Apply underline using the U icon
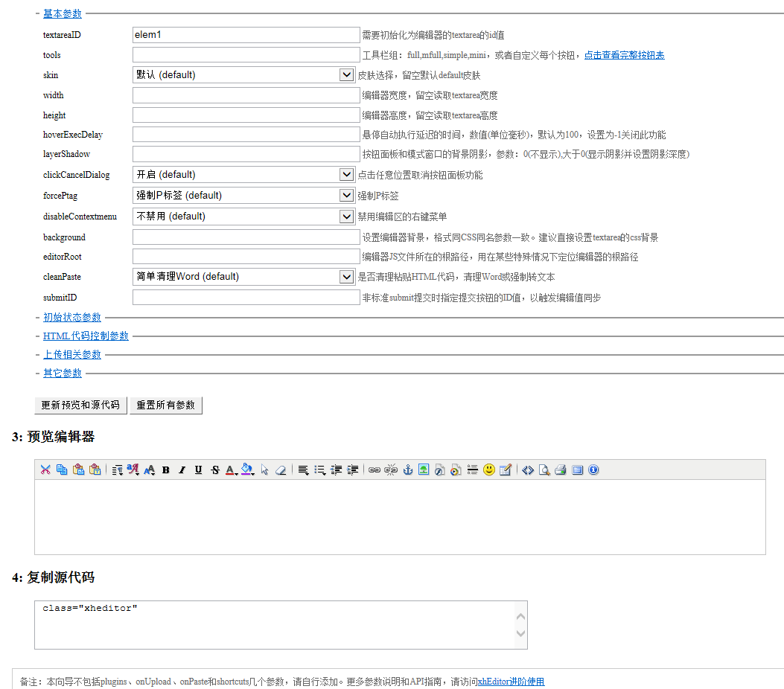The height and width of the screenshot is (689, 784). pos(198,470)
